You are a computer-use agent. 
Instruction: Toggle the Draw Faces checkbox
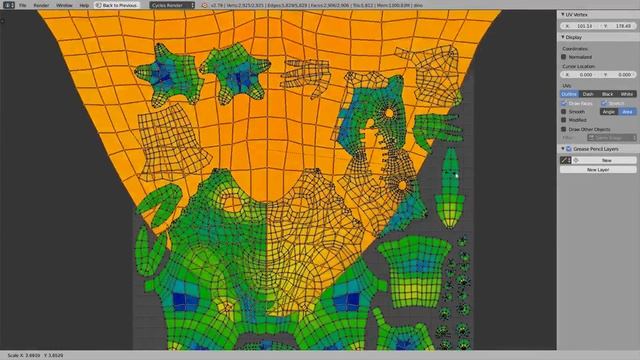[x=564, y=103]
